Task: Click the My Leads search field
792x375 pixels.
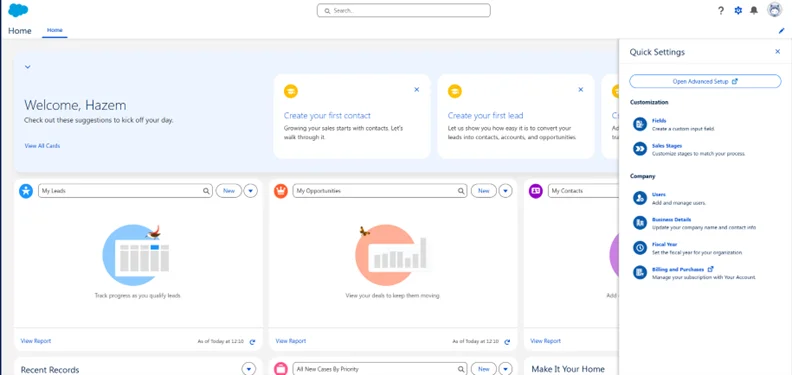Action: click(x=125, y=191)
